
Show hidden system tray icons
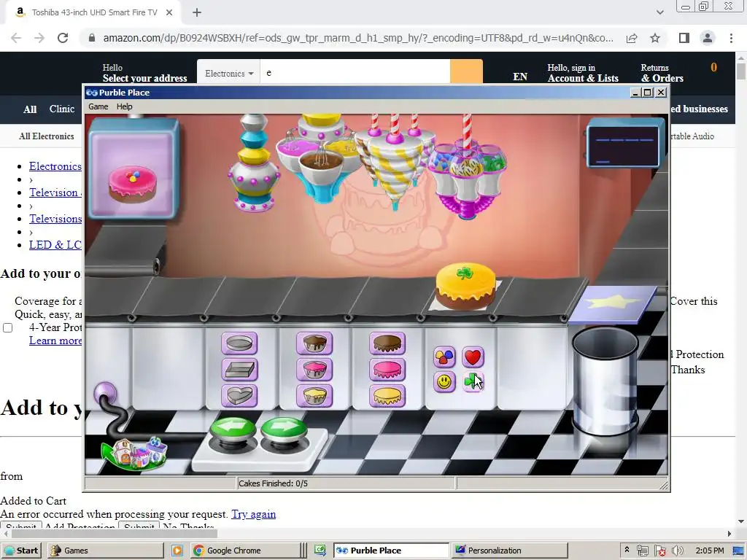627,550
